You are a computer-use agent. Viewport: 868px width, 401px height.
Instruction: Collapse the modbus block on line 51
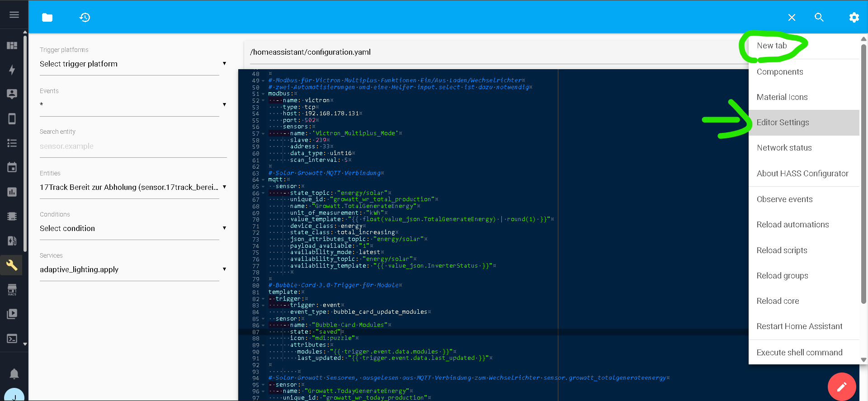click(x=263, y=94)
